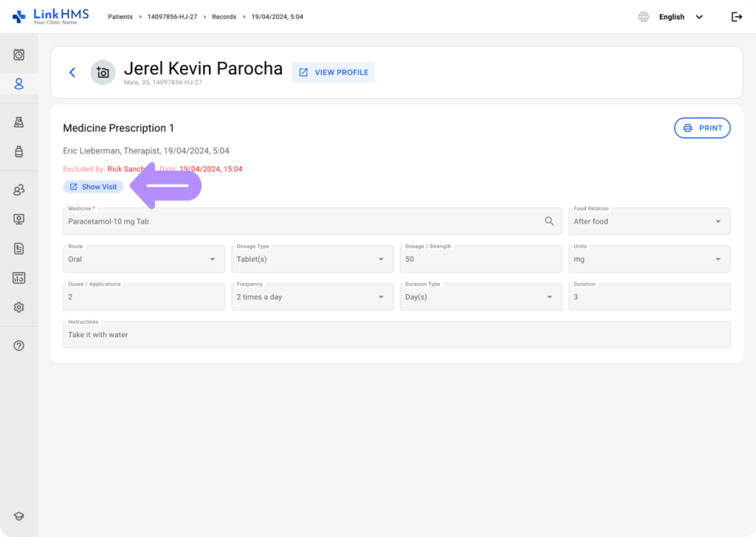
Task: Open the laboratory flask icon in sidebar
Action: pyautogui.click(x=19, y=122)
